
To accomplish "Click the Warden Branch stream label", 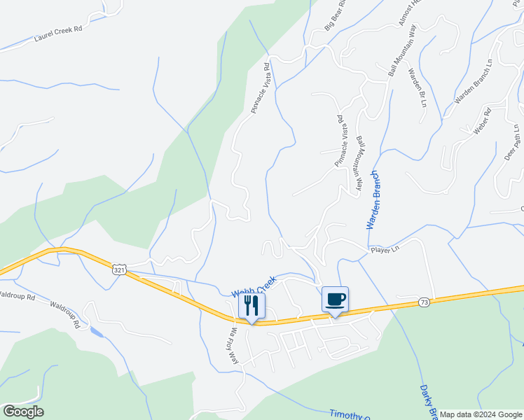I will [373, 200].
